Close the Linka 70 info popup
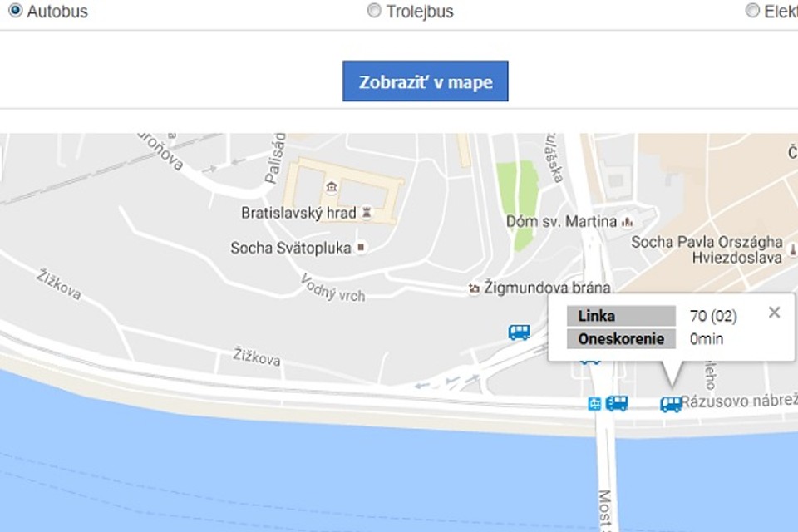This screenshot has width=798, height=532. pyautogui.click(x=774, y=312)
